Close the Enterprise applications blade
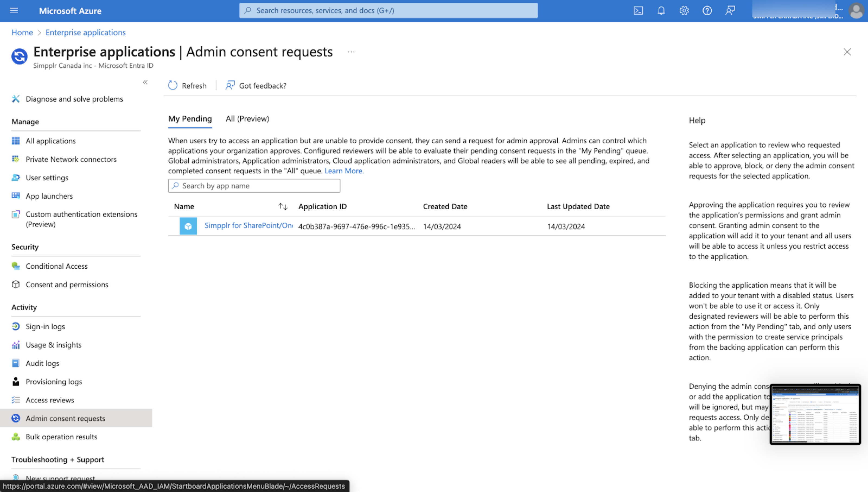The image size is (868, 492). [x=847, y=52]
